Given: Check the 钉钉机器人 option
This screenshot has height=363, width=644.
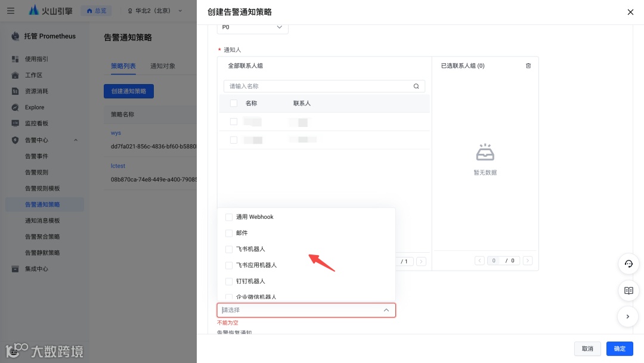Looking at the screenshot, I should point(229,281).
